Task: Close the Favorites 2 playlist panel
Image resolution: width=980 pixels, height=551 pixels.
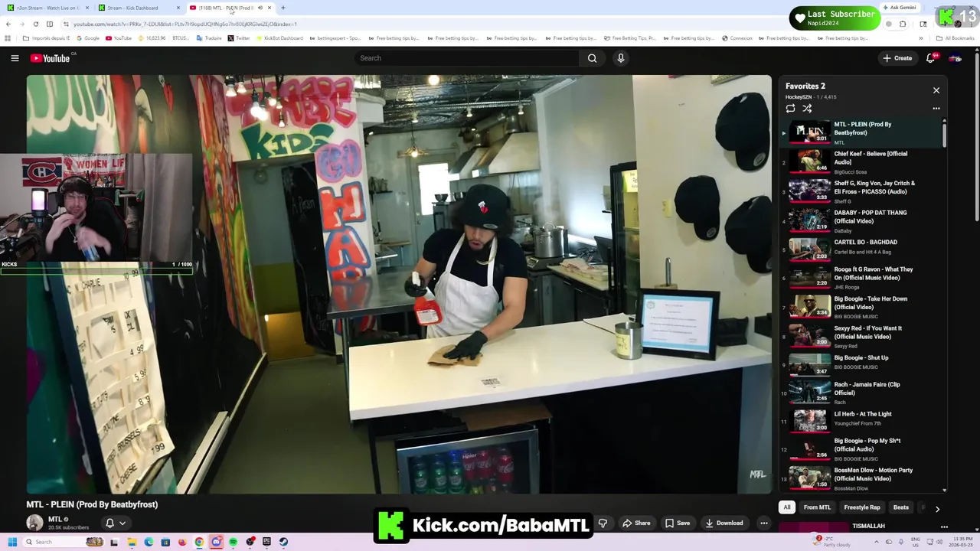Action: pyautogui.click(x=936, y=90)
